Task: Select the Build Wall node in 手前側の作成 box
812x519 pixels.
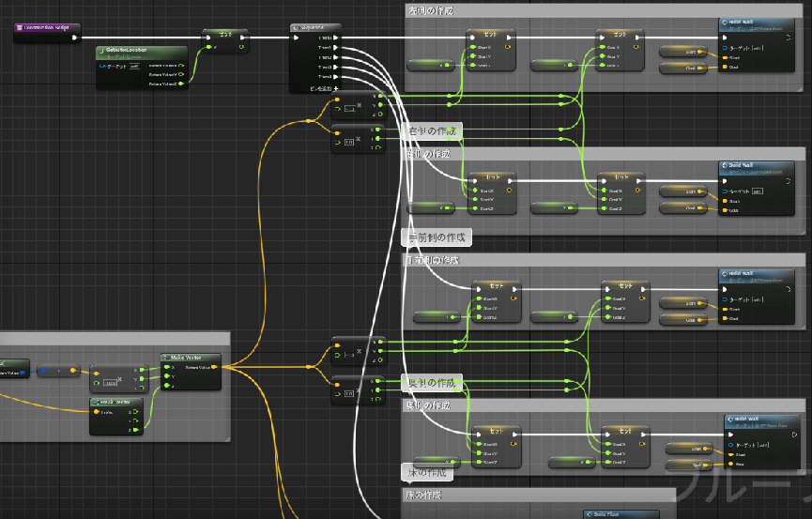Action: click(x=757, y=297)
